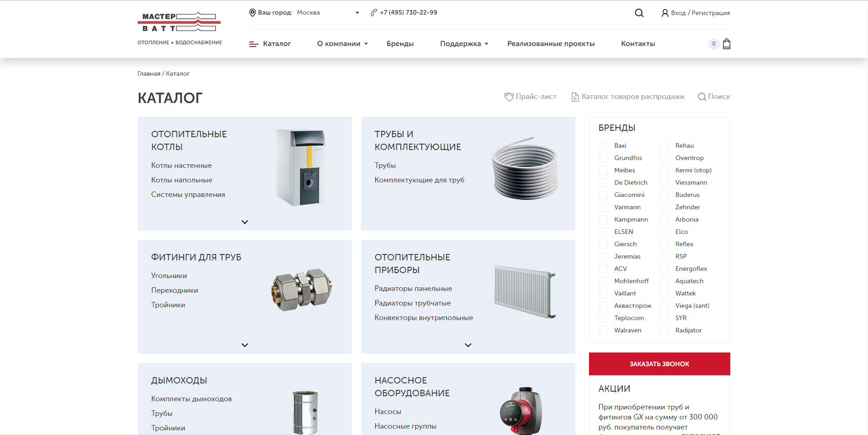Click the Поиск magnifier icon in catalog header
Viewport: 868px width, 435px height.
(x=702, y=97)
